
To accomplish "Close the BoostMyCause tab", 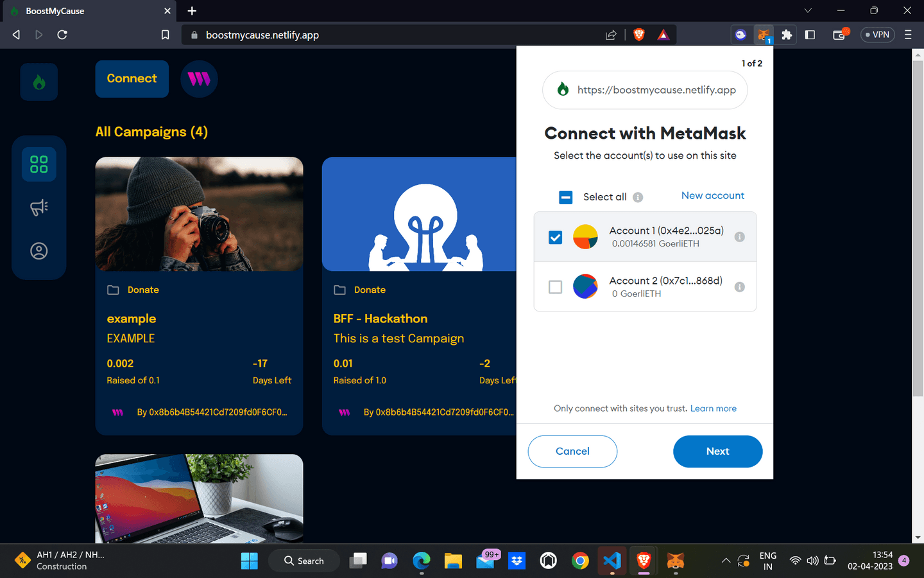I will pos(167,11).
